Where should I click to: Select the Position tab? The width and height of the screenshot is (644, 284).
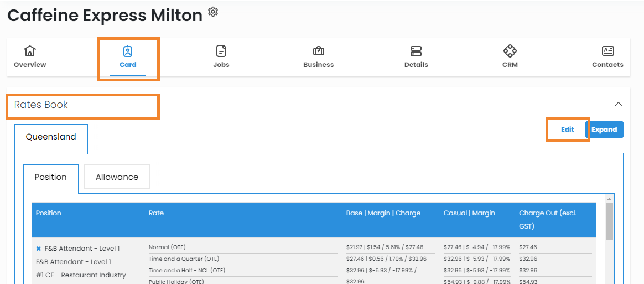(51, 177)
